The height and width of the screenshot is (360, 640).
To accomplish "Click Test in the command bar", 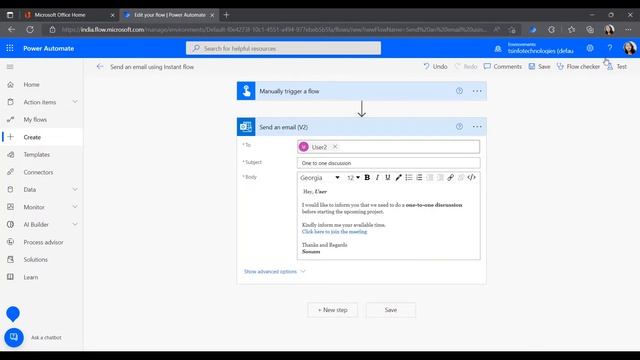I will click(617, 67).
